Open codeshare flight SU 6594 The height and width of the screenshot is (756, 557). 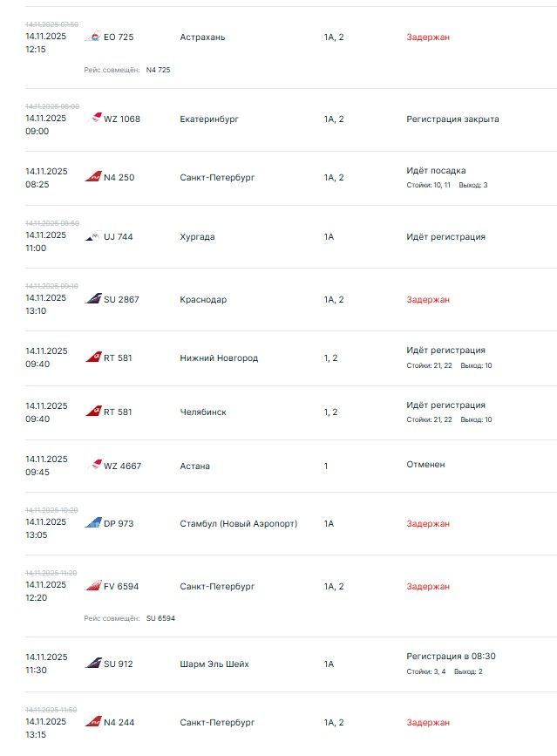coord(160,618)
